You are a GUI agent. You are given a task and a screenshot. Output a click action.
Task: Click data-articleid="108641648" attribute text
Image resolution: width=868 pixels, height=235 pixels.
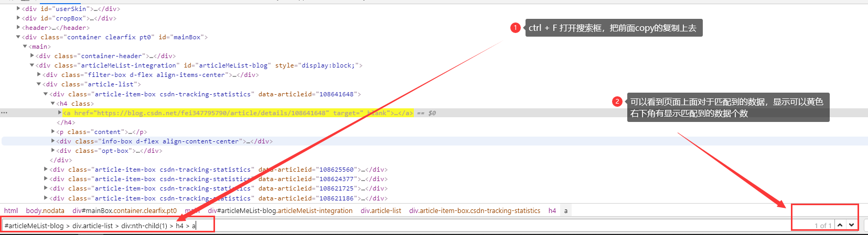(x=308, y=94)
